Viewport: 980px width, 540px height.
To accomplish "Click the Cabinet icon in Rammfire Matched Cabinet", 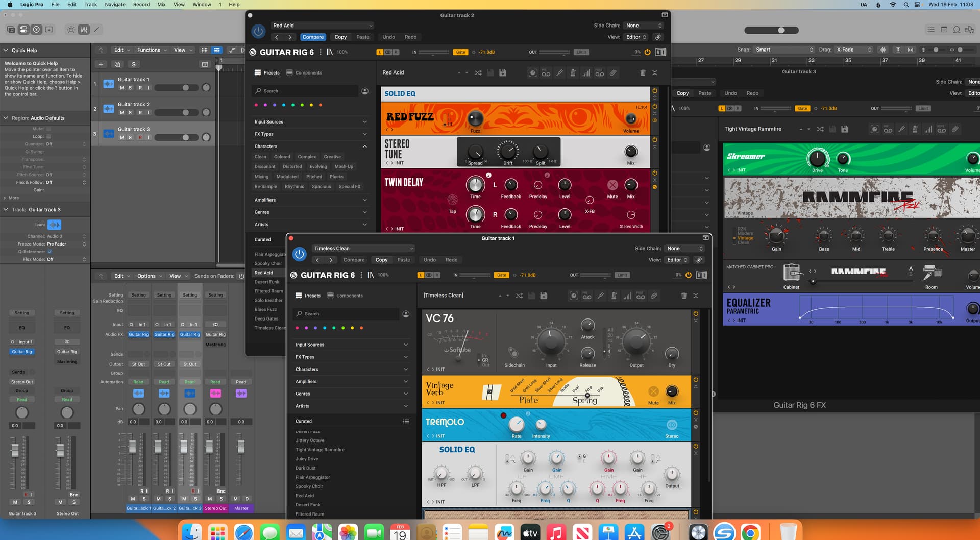I will pyautogui.click(x=791, y=273).
